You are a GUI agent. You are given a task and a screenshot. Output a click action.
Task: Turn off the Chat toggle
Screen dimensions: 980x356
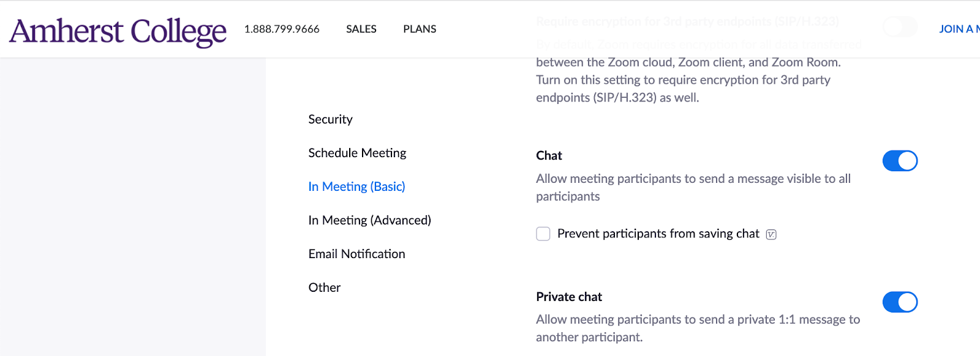(x=899, y=161)
